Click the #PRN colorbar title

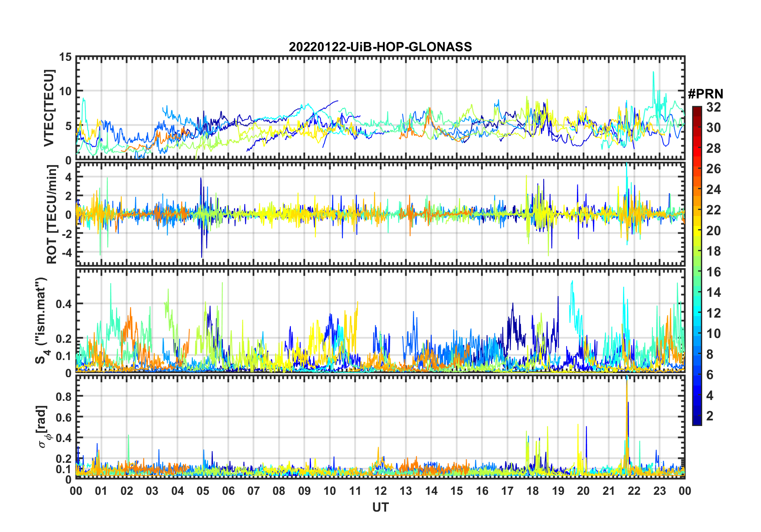[705, 94]
